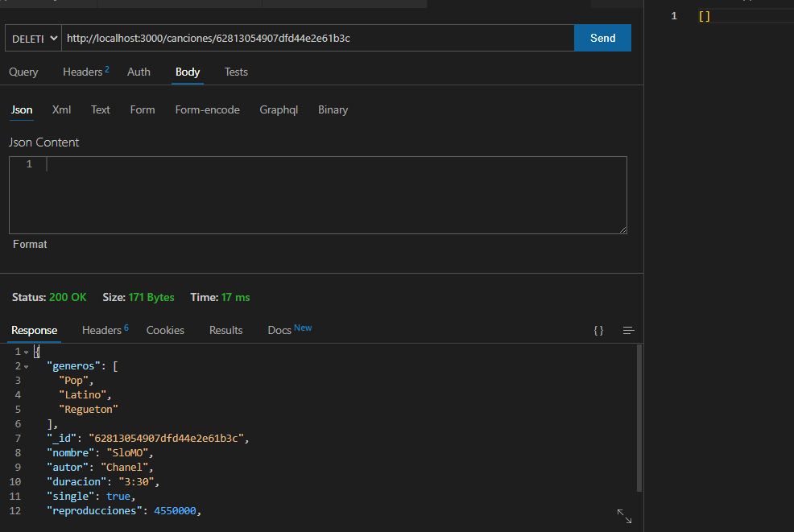Open the Tests tab
Image resolution: width=794 pixels, height=532 pixels.
point(236,72)
